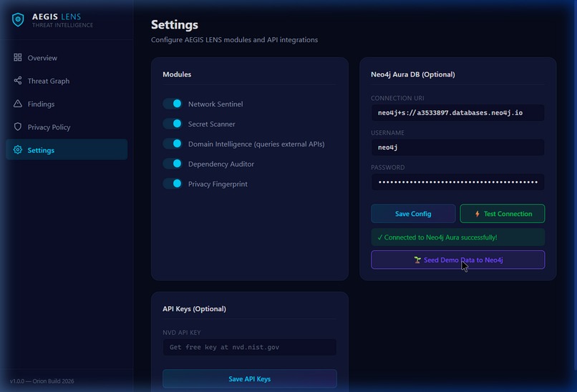Click the 'NVD API KEY' label

tap(181, 333)
